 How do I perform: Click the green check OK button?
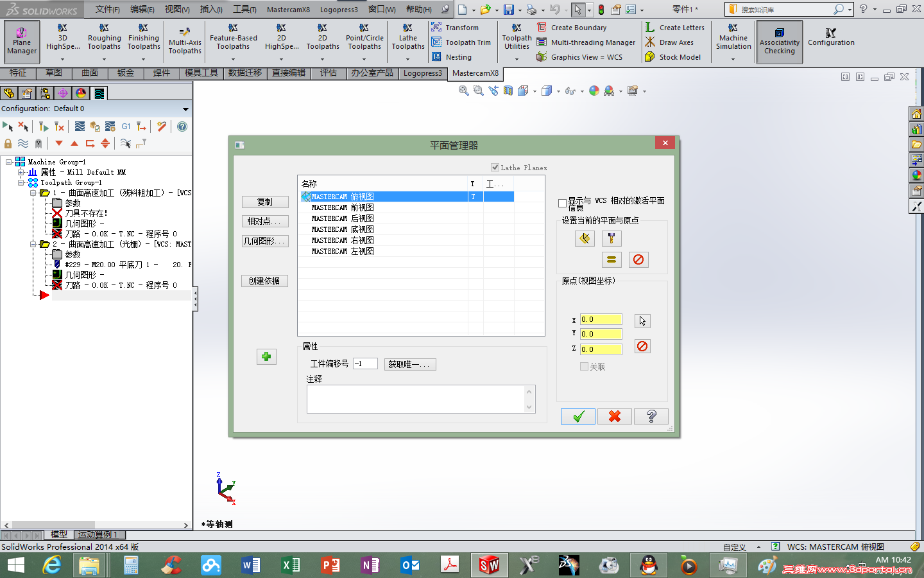578,416
